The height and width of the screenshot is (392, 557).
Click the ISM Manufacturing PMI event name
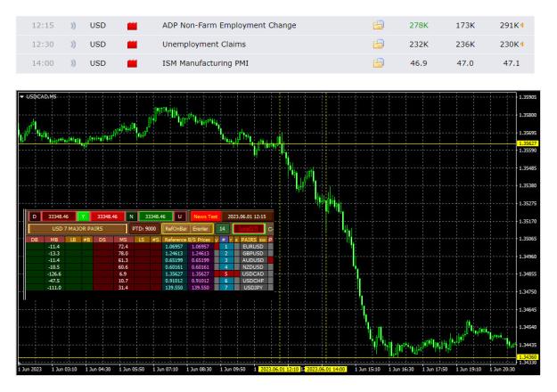pyautogui.click(x=205, y=63)
